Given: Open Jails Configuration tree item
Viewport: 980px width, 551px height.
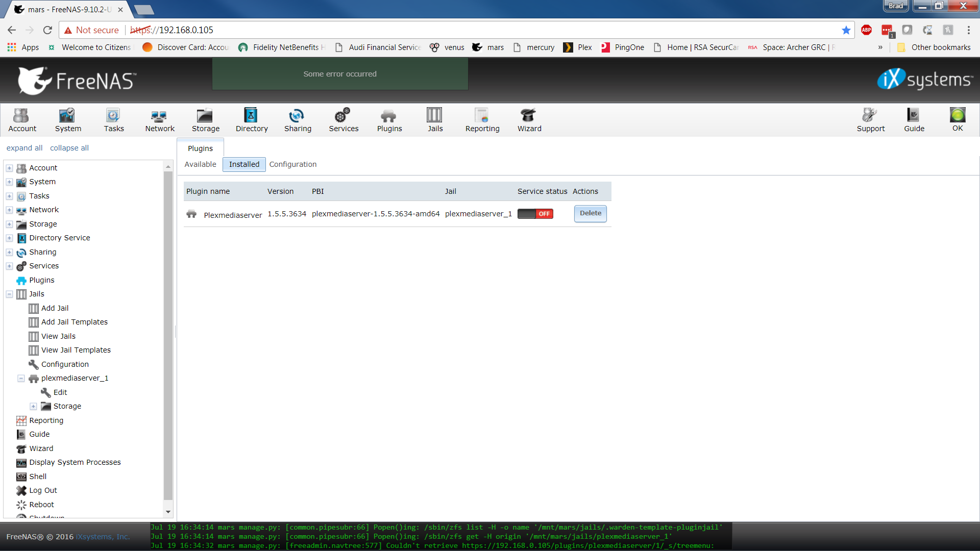Looking at the screenshot, I should tap(65, 364).
